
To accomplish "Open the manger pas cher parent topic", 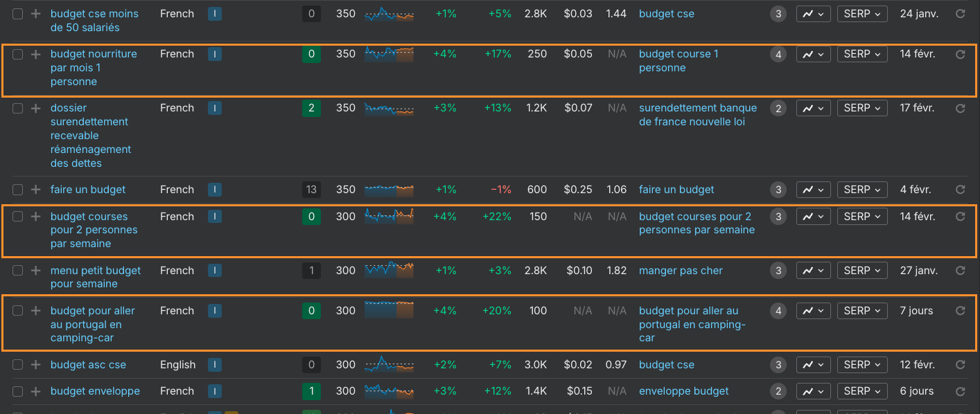I will (x=681, y=271).
